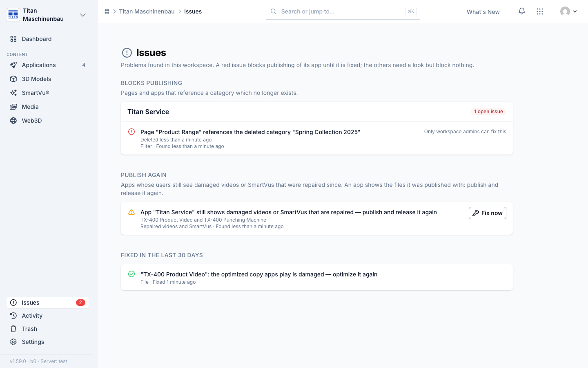Click the Titan Service card title
Screen dimensions: 588x368
[148, 112]
